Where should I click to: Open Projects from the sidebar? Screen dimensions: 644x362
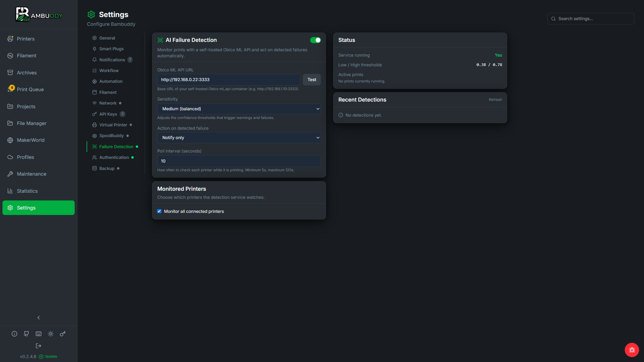(38, 106)
